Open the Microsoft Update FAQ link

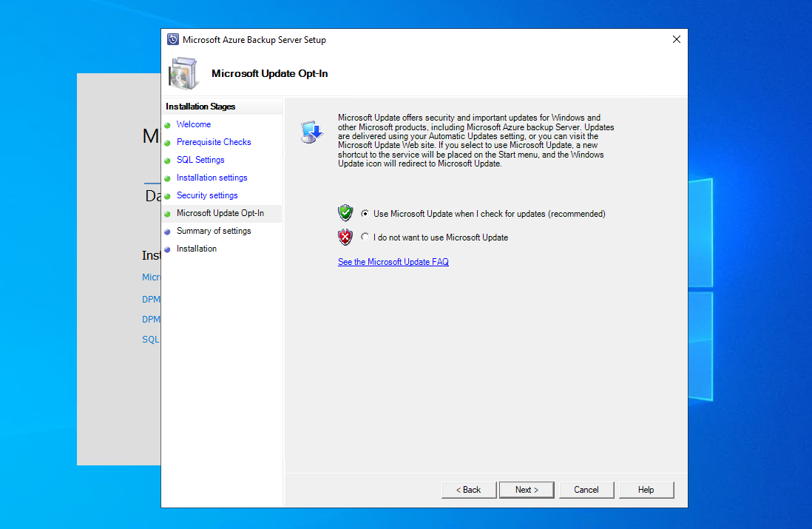pyautogui.click(x=393, y=262)
